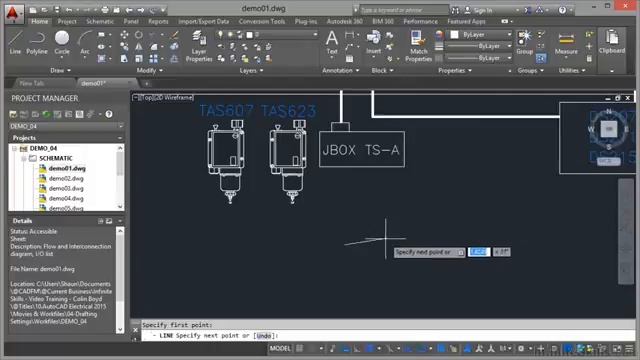Activate Match Properties tool
The height and width of the screenshot is (360, 640).
pos(418,46)
